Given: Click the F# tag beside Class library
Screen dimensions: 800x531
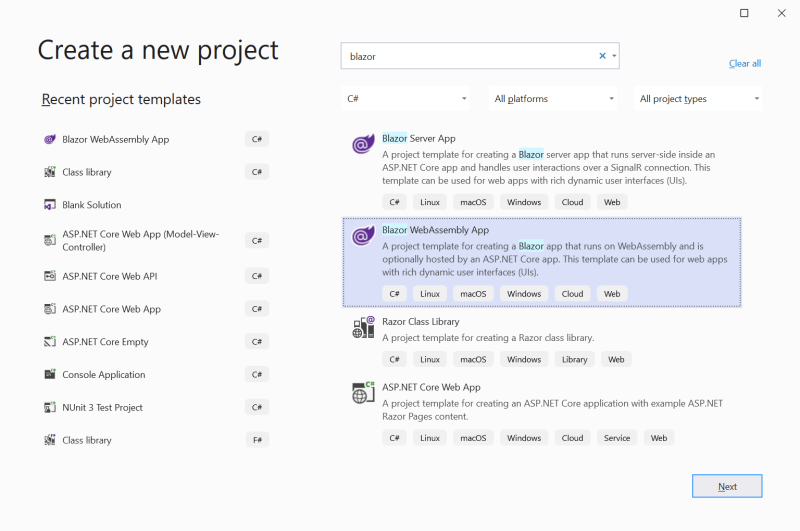Looking at the screenshot, I should (257, 440).
